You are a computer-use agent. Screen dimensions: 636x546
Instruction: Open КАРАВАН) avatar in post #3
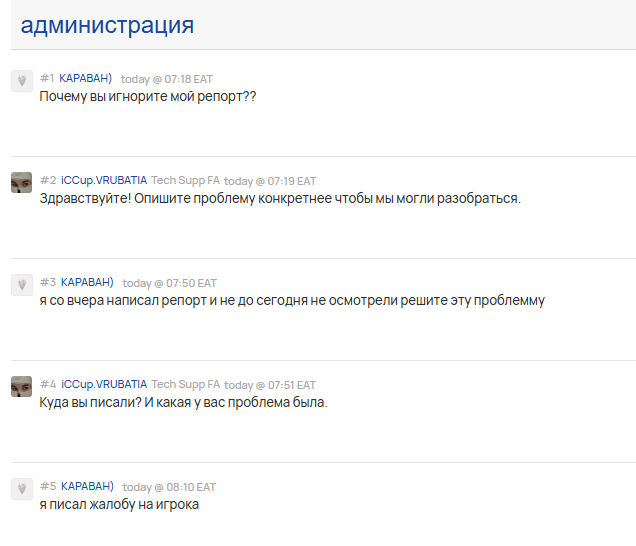click(22, 285)
